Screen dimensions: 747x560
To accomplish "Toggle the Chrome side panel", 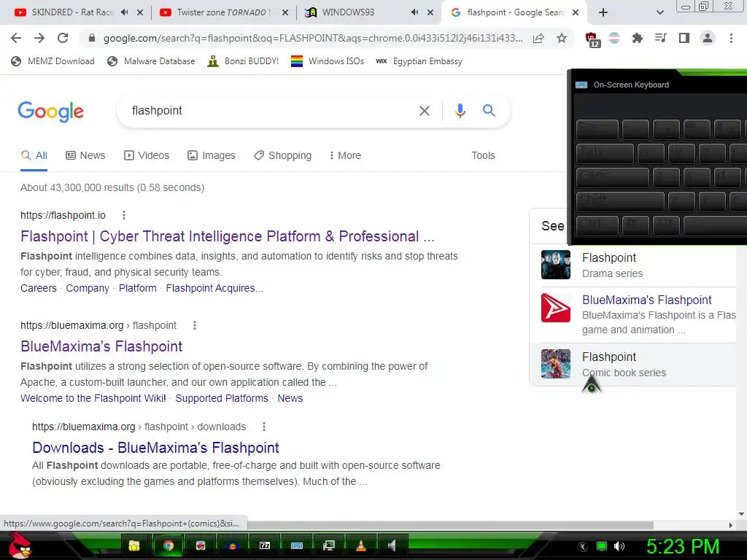I will coord(684,38).
